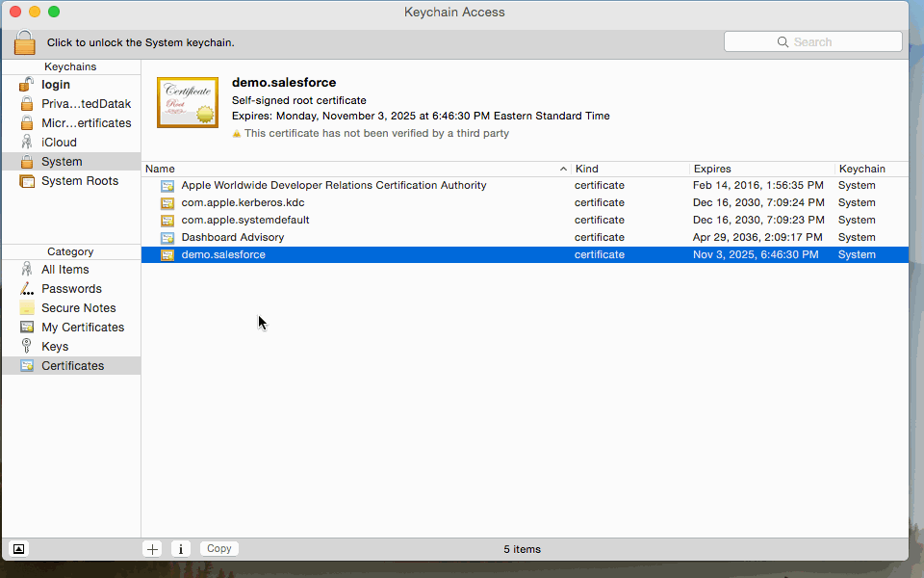Show the Certificates category
The height and width of the screenshot is (578, 924).
[x=70, y=366]
